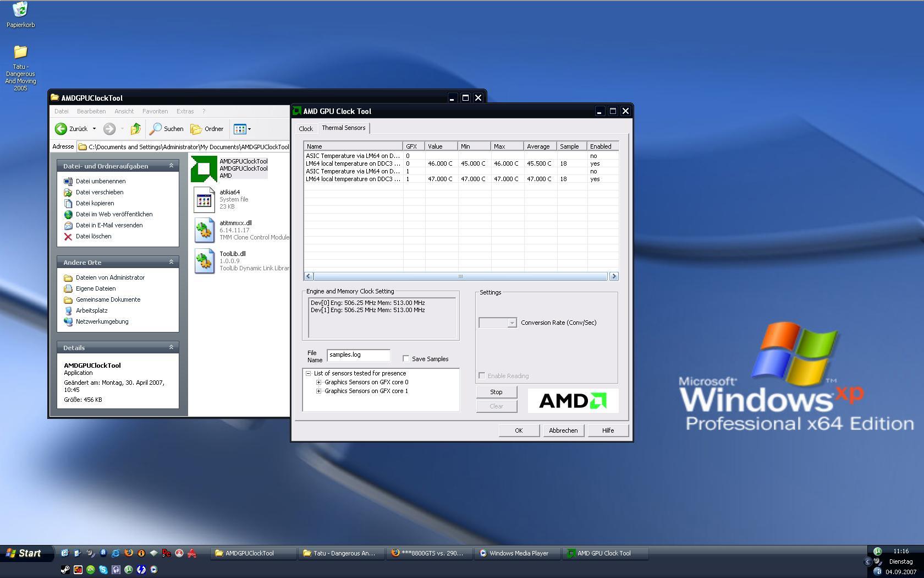Screen dimensions: 924x578
Task: Click the Average column header
Action: [x=540, y=146]
